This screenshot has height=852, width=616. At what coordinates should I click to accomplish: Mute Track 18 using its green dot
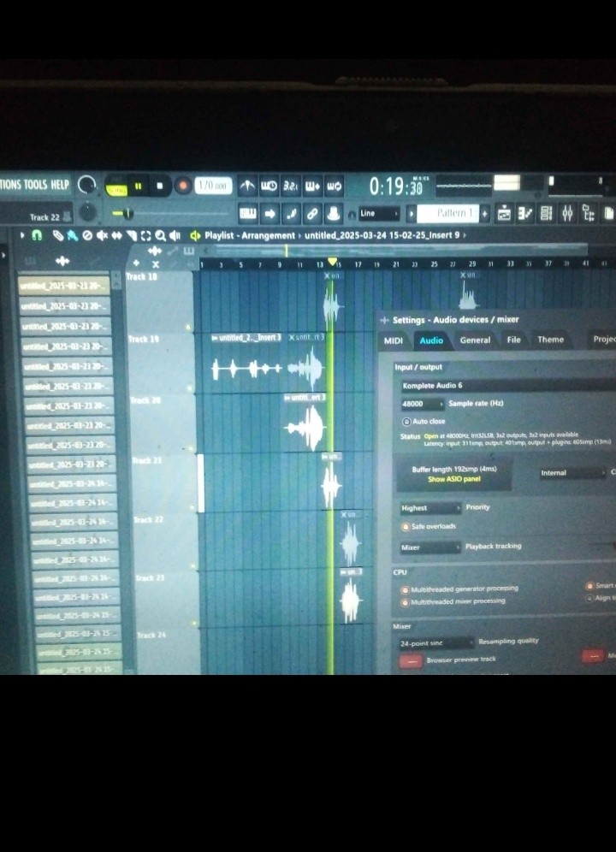[x=188, y=327]
